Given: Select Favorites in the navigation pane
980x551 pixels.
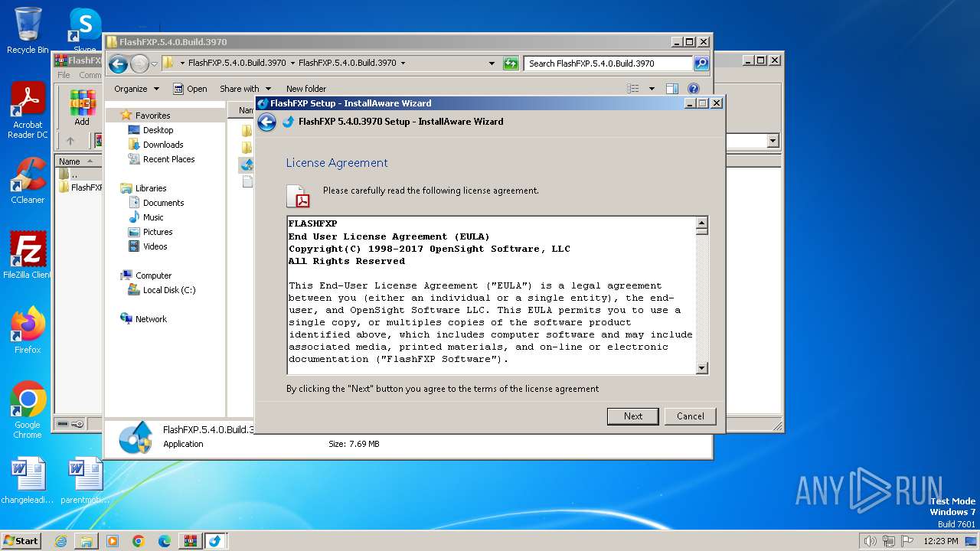Looking at the screenshot, I should tap(152, 116).
